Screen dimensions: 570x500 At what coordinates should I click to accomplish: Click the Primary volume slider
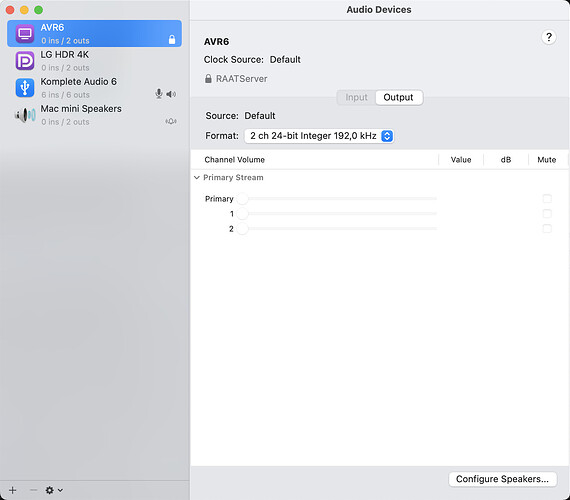[x=337, y=199]
